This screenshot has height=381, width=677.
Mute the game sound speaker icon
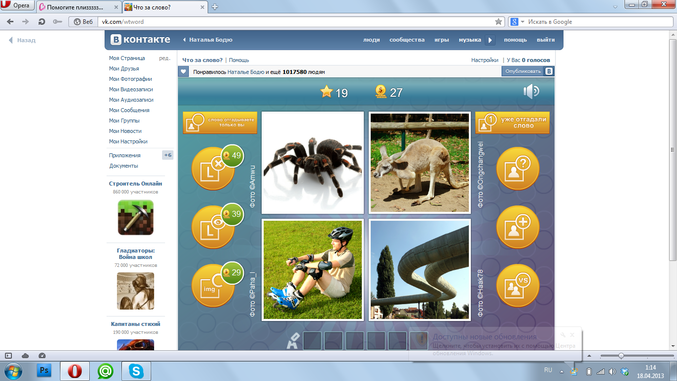531,91
